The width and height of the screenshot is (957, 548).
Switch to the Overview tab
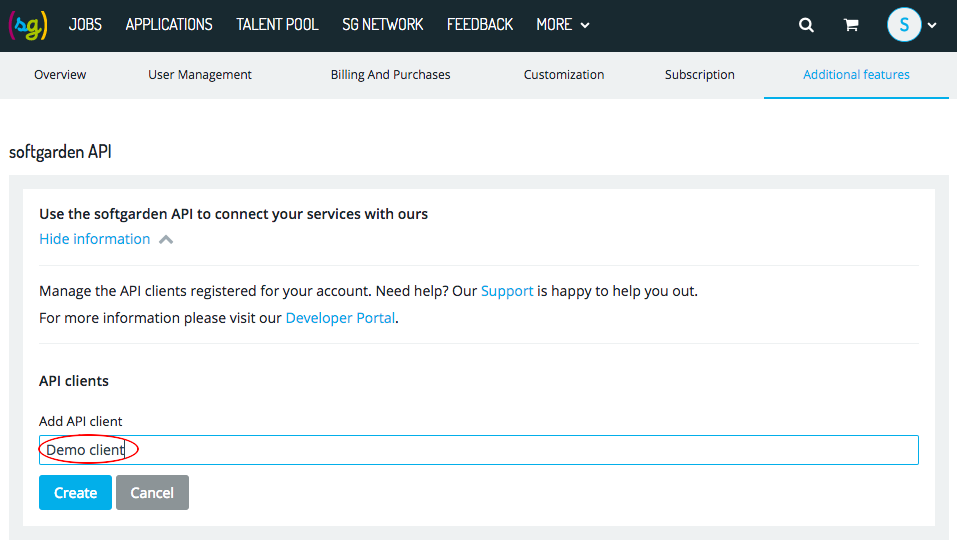(60, 74)
